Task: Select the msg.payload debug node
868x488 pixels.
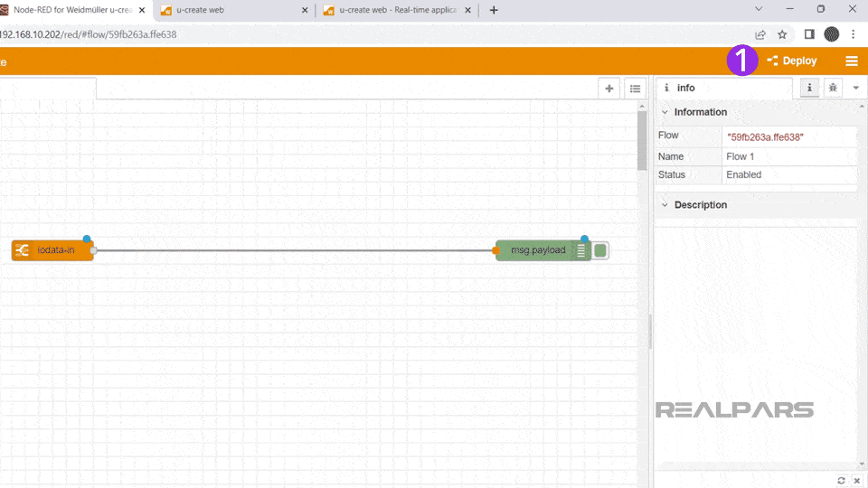Action: coord(543,250)
